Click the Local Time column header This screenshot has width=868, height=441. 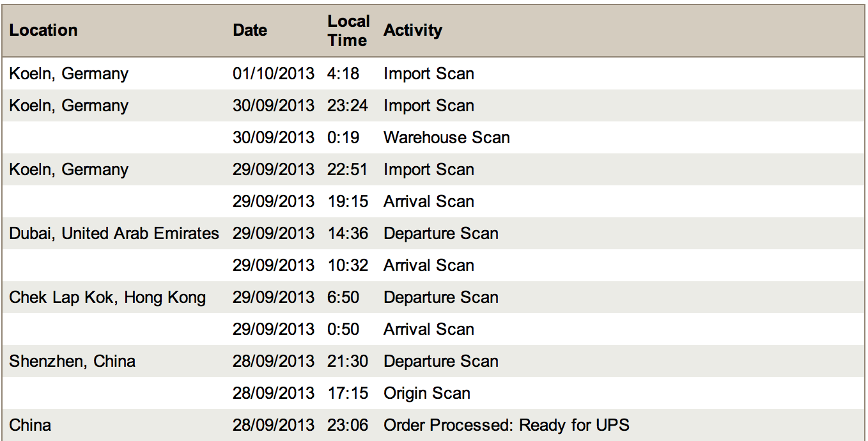[348, 31]
